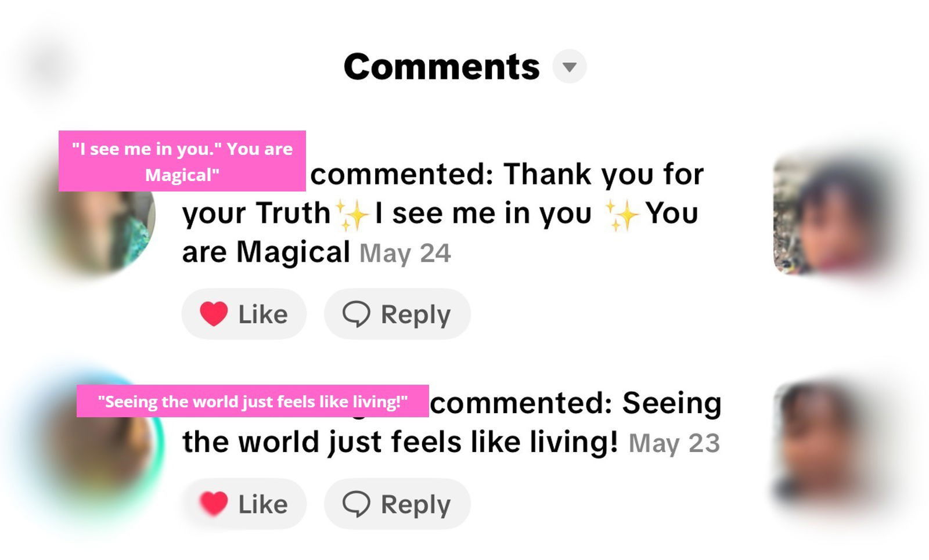Select the "Thank you for" comment text
Image resolution: width=929 pixels, height=560 pixels.
click(x=603, y=174)
